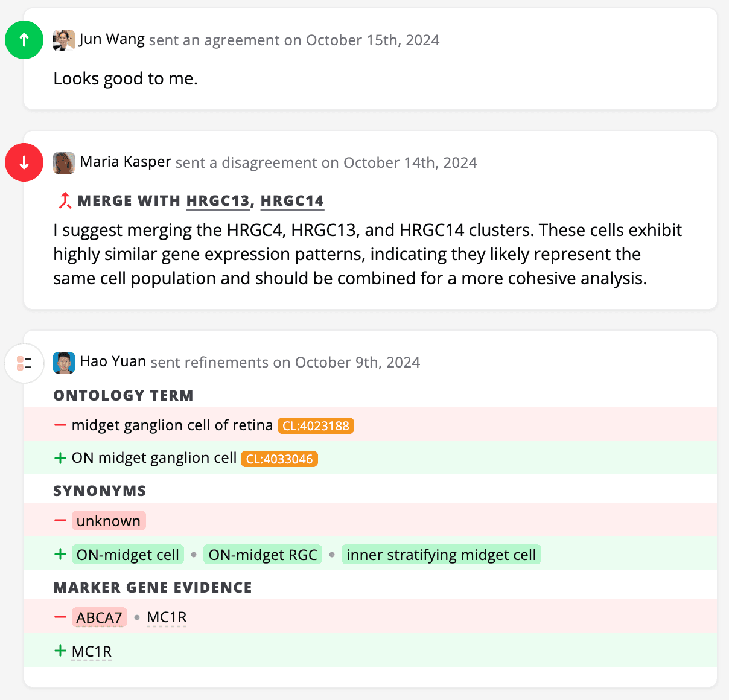This screenshot has height=700, width=729.
Task: Select the removed ABCA7 marker gene
Action: click(100, 618)
